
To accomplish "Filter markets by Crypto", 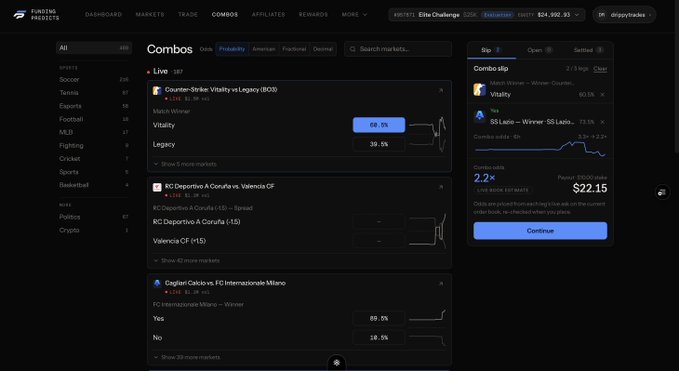I will (94, 230).
